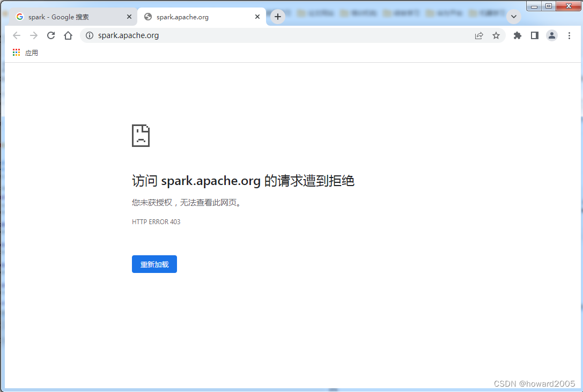Close the browser window with red X

point(569,6)
